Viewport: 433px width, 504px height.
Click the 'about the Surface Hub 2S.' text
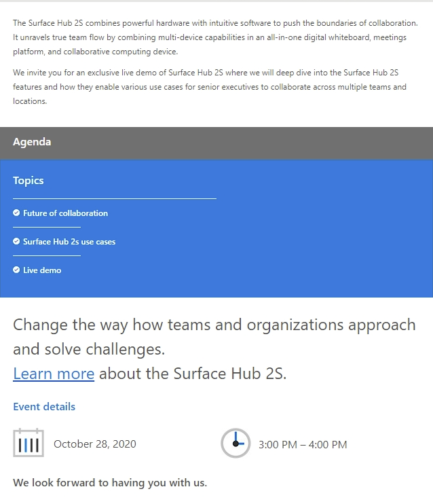tap(193, 374)
